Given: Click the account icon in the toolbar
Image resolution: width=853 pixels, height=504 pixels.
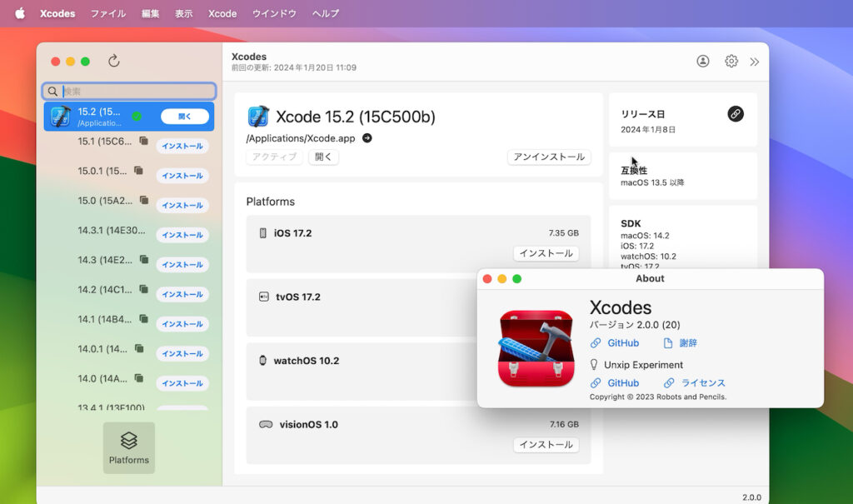Looking at the screenshot, I should (x=702, y=61).
